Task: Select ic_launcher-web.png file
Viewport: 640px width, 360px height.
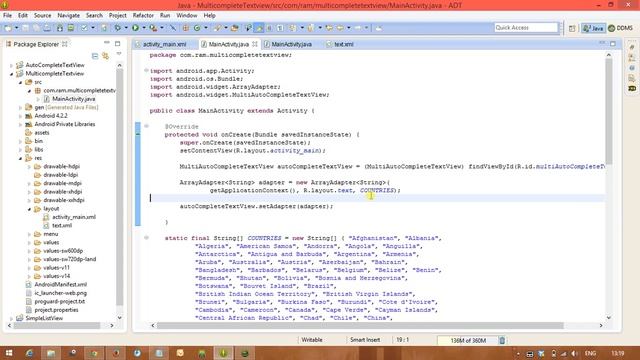Action: 60,293
